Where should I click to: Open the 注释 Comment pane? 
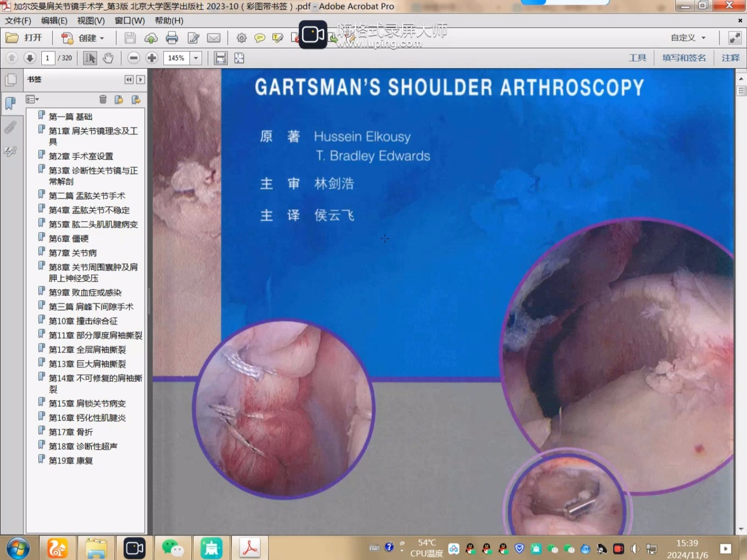coord(730,58)
